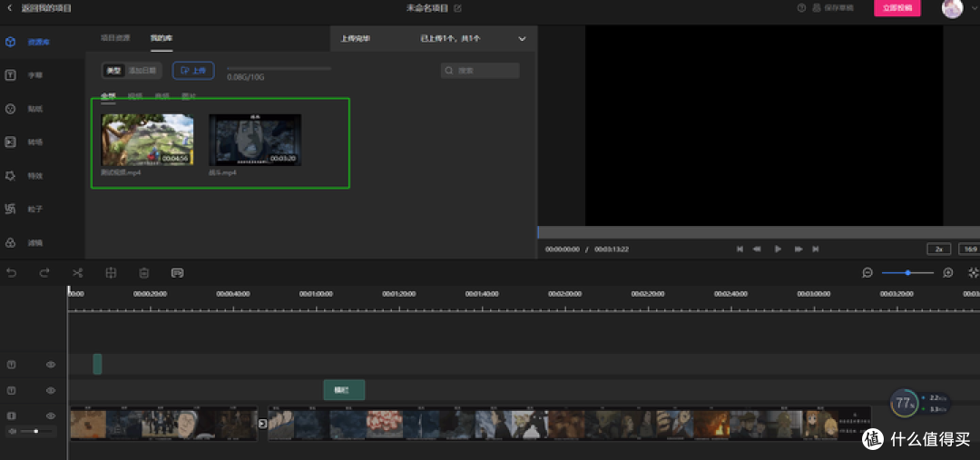Redo the last timeline edit
980x460 pixels.
coord(44,272)
